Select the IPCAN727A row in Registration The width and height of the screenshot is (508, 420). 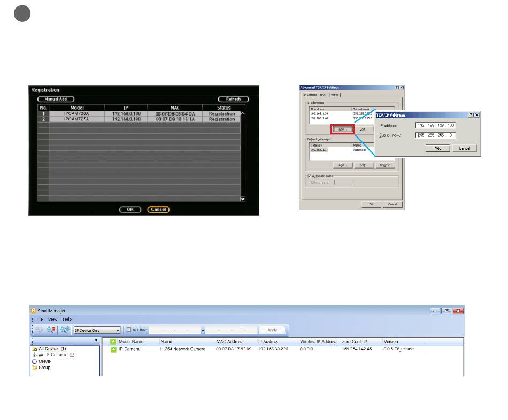pyautogui.click(x=138, y=119)
